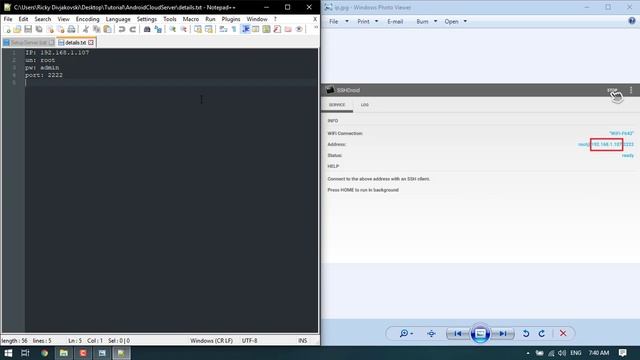Undo the last edit in Notepad++
The width and height of the screenshot is (640, 360).
coord(122,29)
